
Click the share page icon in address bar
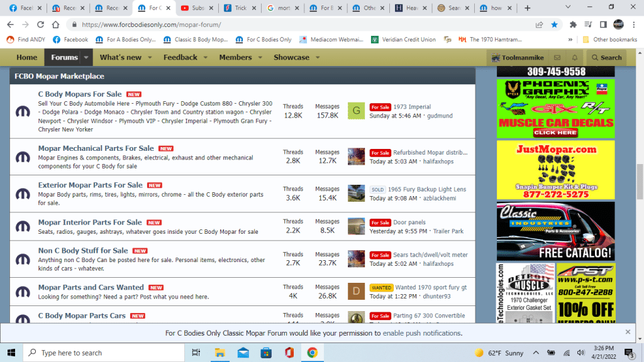pos(539,25)
